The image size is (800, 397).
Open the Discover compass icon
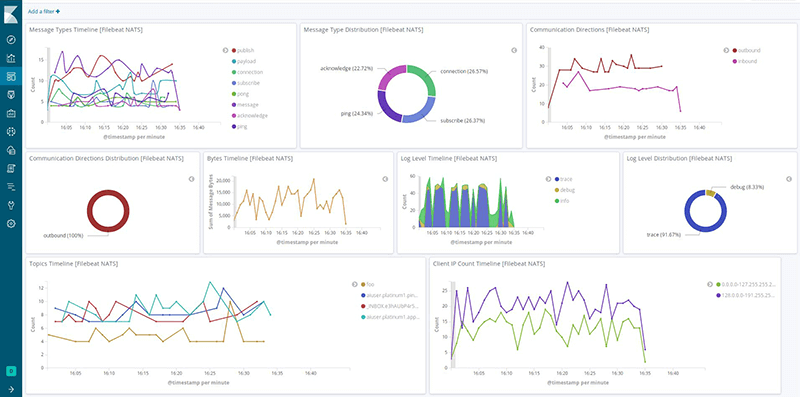coord(11,40)
